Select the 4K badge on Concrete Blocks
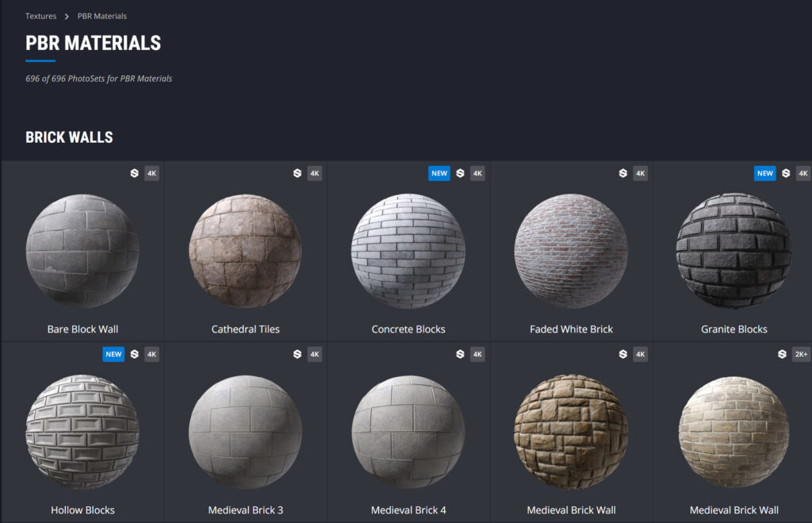The width and height of the screenshot is (812, 523). tap(477, 173)
